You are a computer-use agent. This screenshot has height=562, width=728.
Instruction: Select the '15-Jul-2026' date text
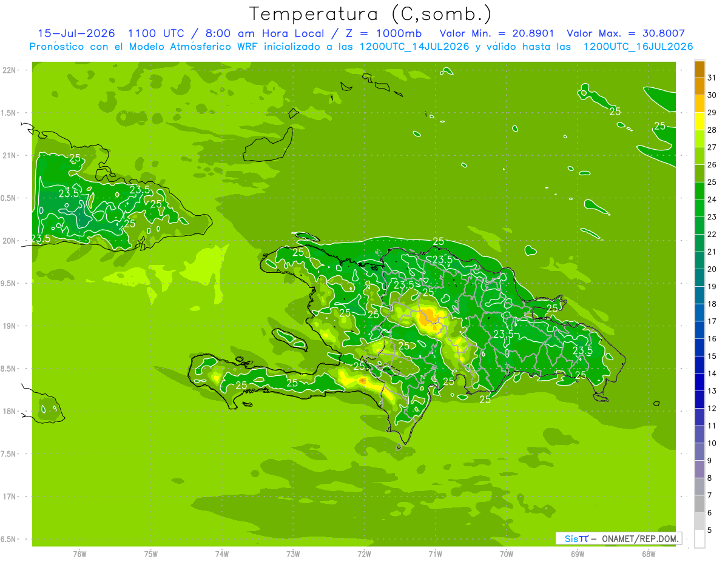(76, 33)
